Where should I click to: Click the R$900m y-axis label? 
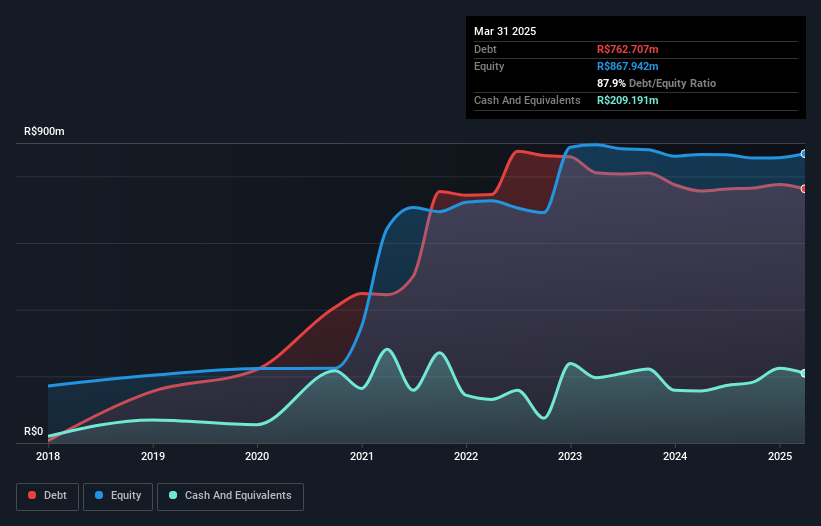pyautogui.click(x=44, y=131)
